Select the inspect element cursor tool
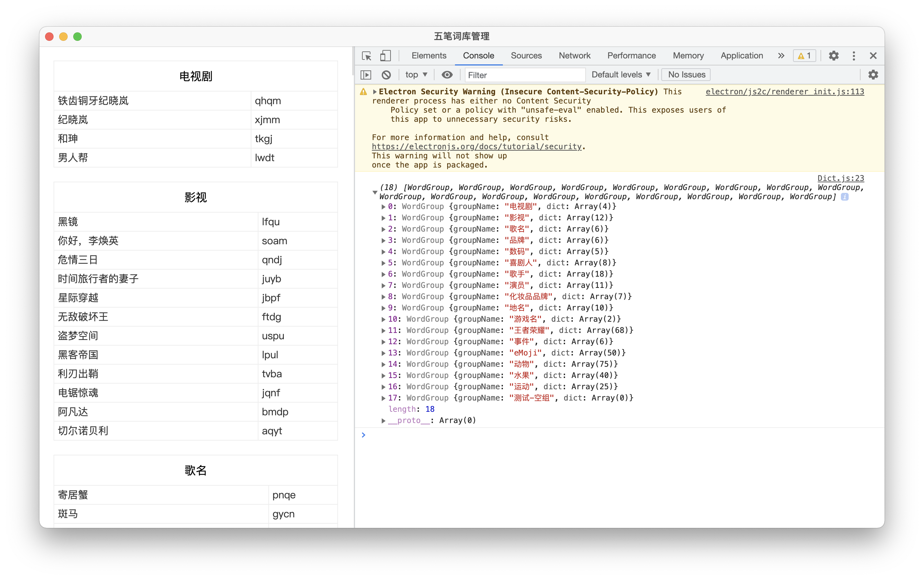Viewport: 924px width, 580px height. (x=366, y=56)
